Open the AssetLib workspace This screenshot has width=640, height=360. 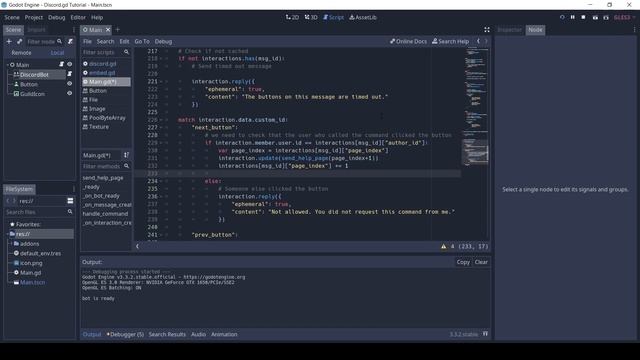(x=363, y=17)
